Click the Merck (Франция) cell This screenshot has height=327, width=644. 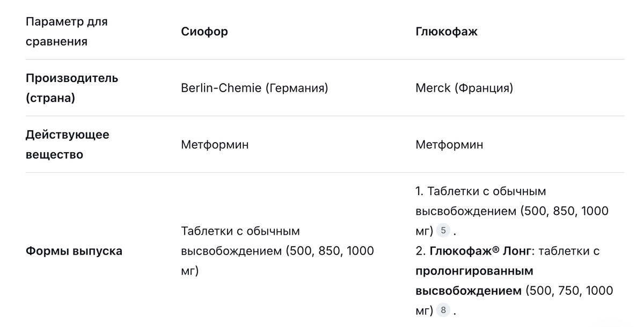tap(464, 88)
